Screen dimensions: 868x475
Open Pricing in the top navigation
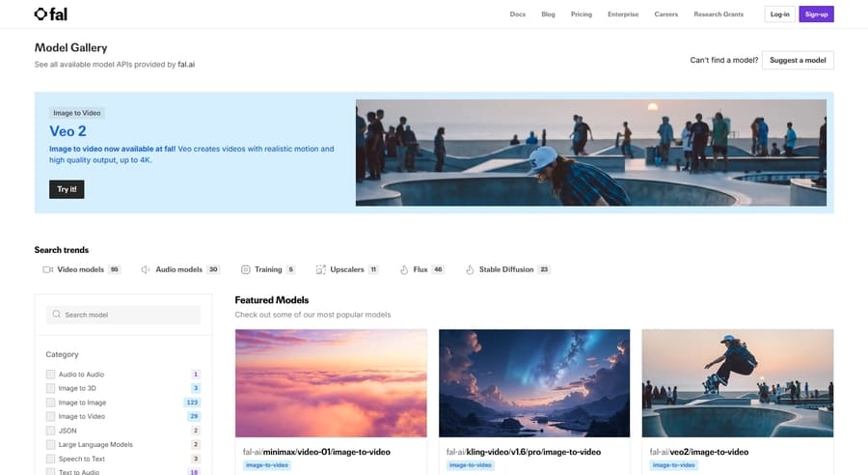coord(582,14)
